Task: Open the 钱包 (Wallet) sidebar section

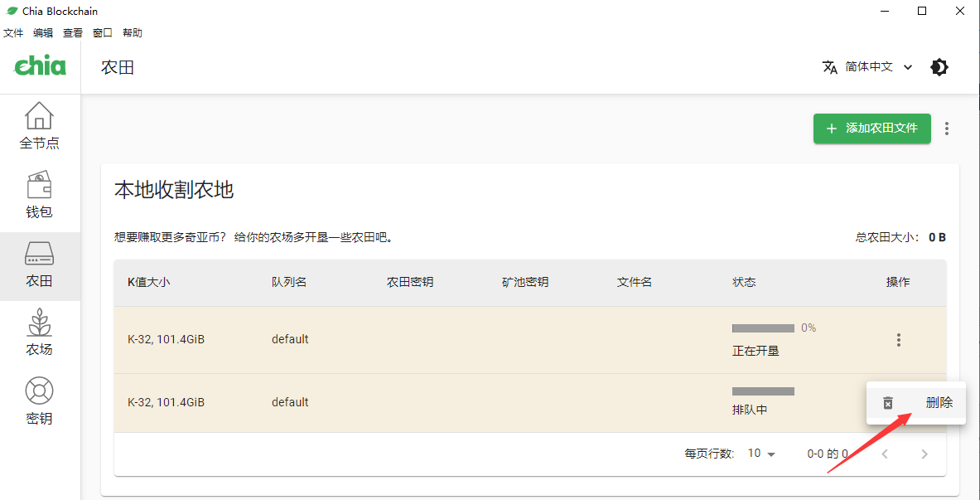Action: click(x=39, y=195)
